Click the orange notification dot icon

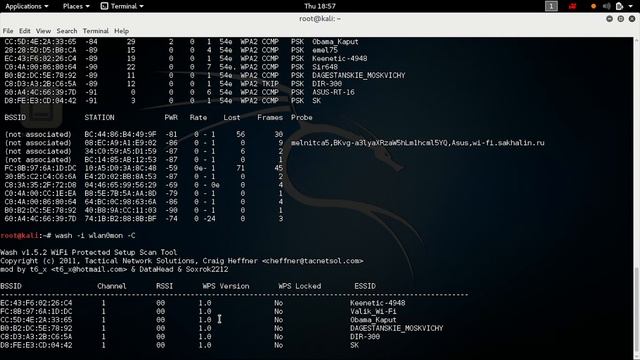(x=593, y=6)
